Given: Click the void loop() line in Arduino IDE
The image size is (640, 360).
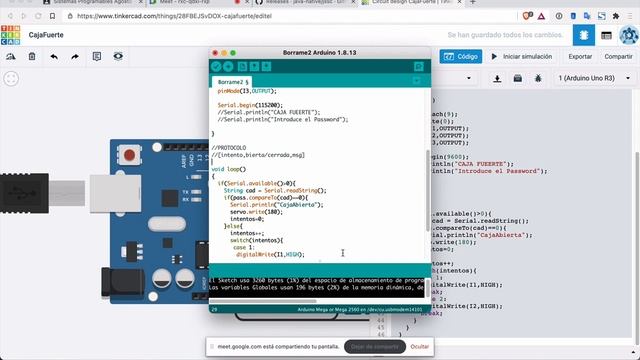Looking at the screenshot, I should (x=229, y=169).
